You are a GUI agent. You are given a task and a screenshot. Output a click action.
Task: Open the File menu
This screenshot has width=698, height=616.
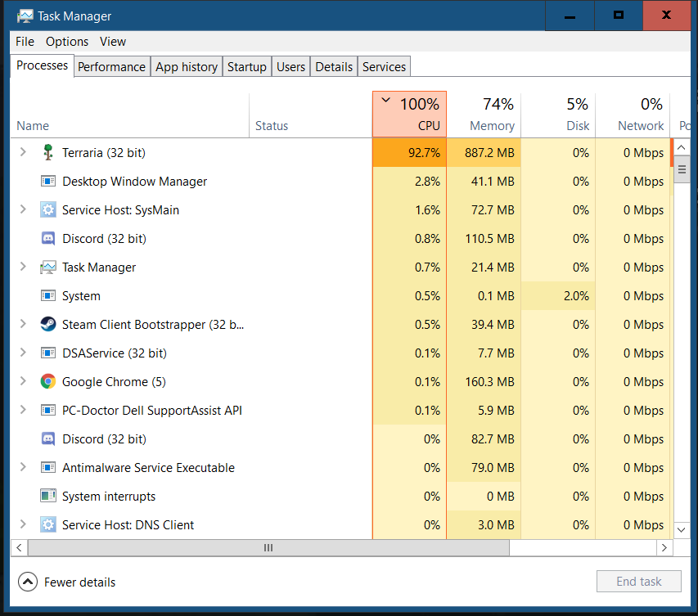click(25, 42)
